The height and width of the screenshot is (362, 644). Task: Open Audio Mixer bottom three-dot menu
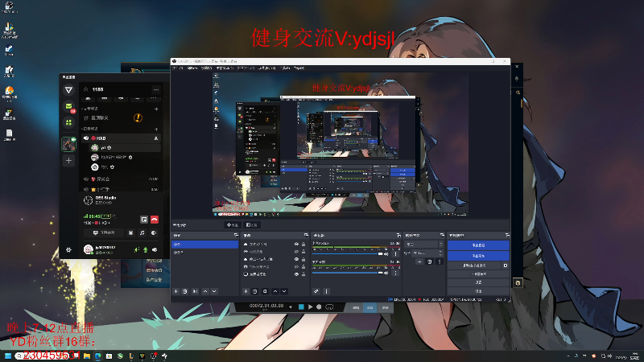[327, 291]
